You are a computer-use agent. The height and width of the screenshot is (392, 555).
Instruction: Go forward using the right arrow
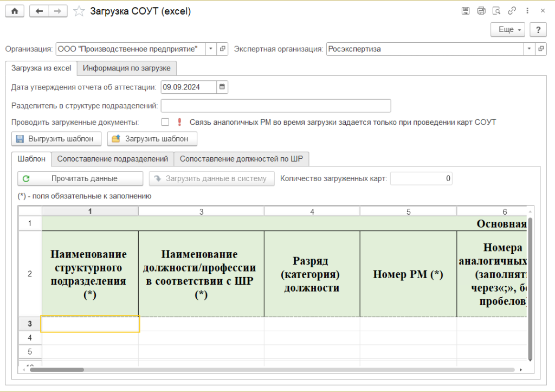pos(58,11)
